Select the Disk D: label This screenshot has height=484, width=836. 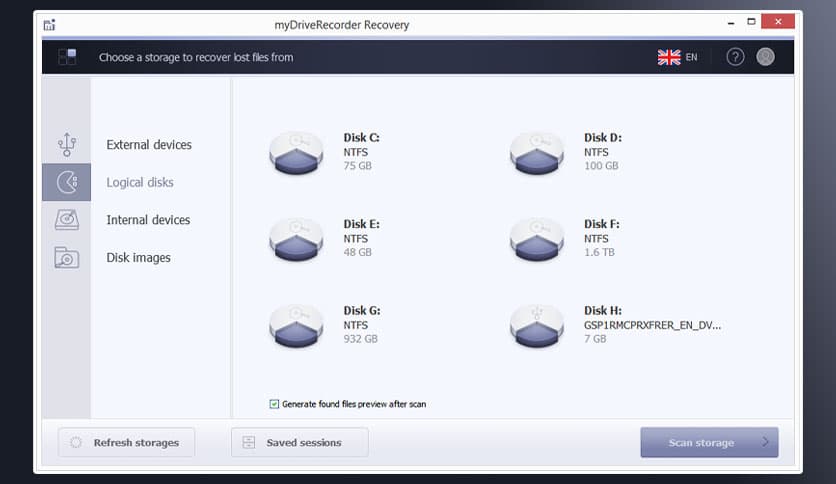click(x=603, y=138)
